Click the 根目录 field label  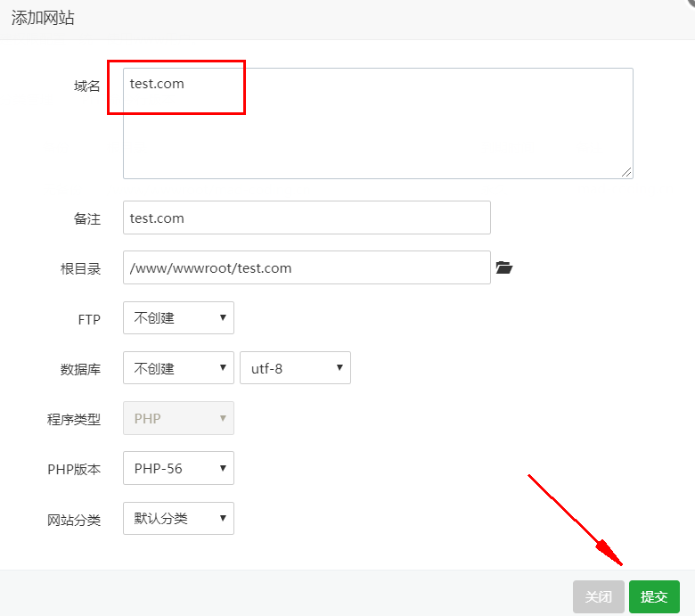80,268
